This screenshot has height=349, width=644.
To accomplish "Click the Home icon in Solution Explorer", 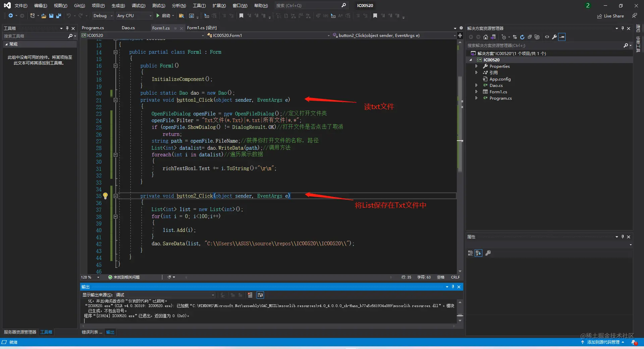I will [x=486, y=37].
